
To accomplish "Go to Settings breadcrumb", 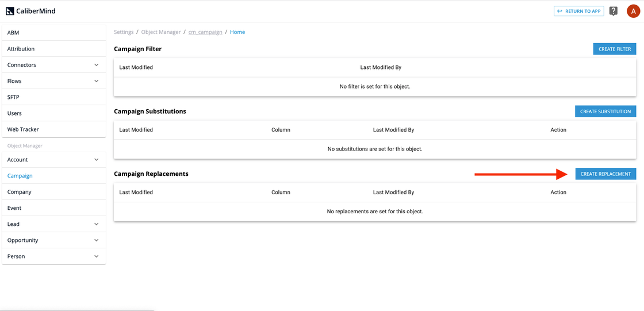I will coord(124,32).
